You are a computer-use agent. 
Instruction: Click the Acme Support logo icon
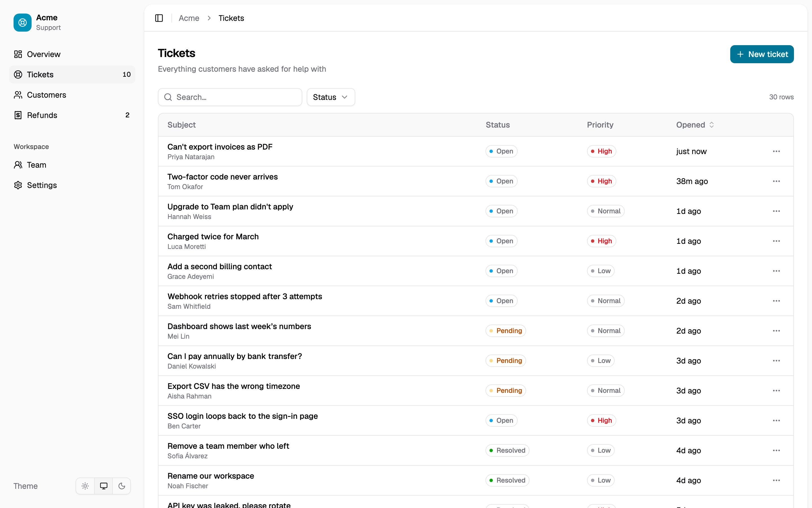[23, 23]
